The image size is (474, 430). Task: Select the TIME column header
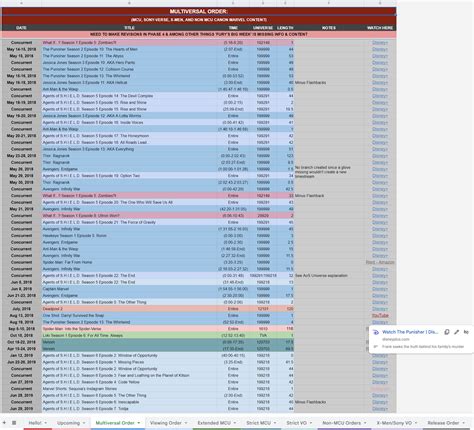[x=233, y=28]
